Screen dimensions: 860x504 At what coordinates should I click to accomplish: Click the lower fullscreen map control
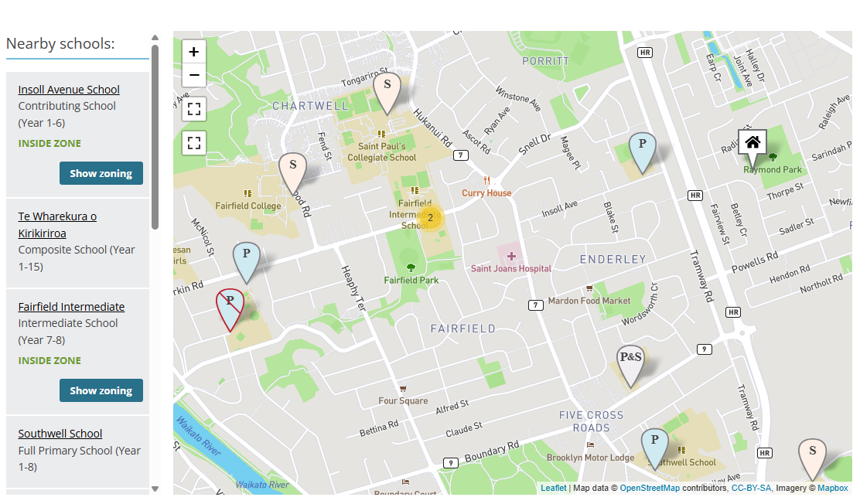pyautogui.click(x=193, y=143)
